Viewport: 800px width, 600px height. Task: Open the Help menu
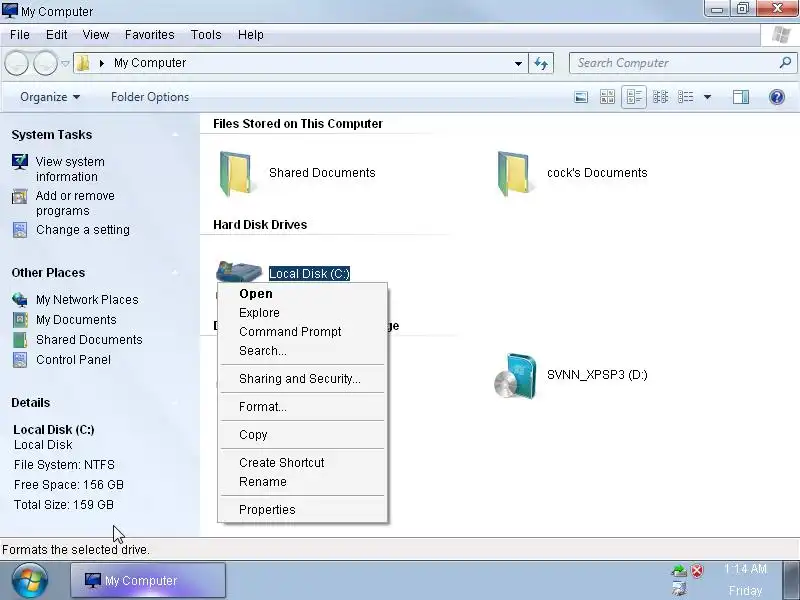click(x=251, y=35)
